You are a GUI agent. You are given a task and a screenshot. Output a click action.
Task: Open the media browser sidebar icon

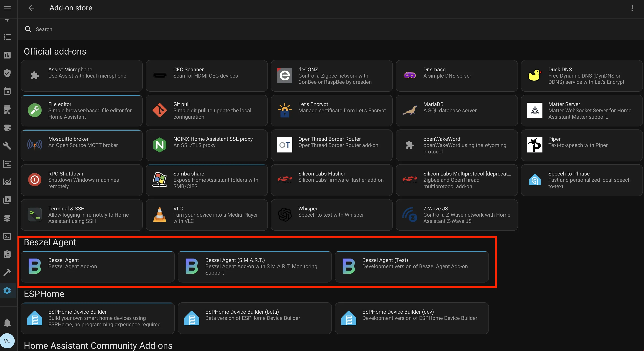point(7,200)
